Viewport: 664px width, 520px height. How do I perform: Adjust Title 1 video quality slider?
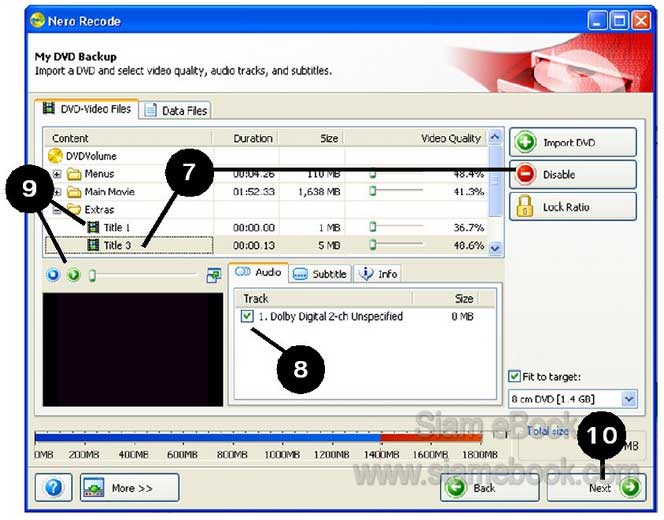click(372, 227)
